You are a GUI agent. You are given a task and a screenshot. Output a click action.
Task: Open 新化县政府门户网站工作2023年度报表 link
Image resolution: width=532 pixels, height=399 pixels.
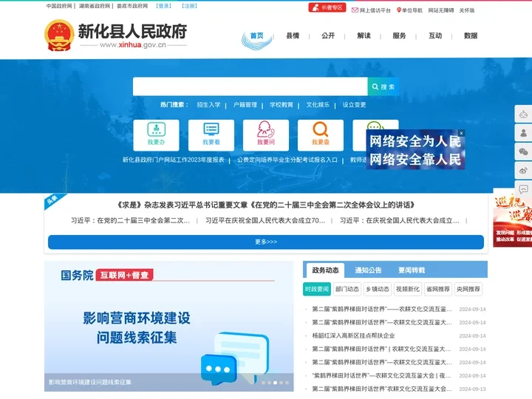174,160
